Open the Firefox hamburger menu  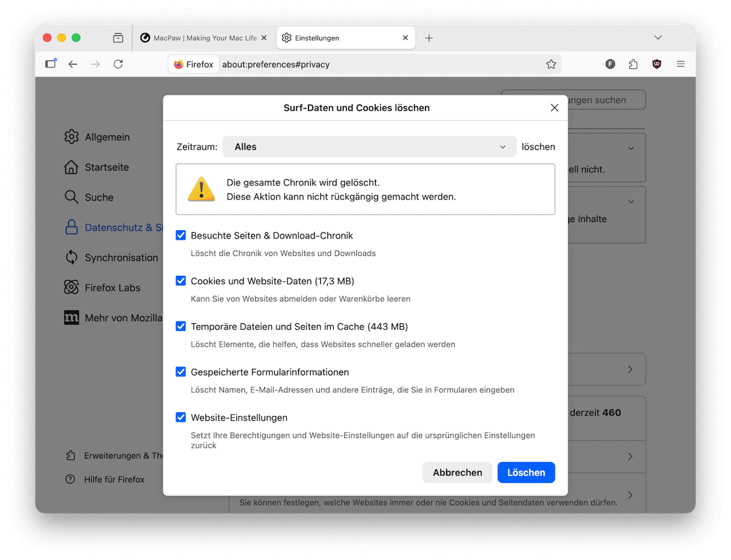tap(681, 64)
